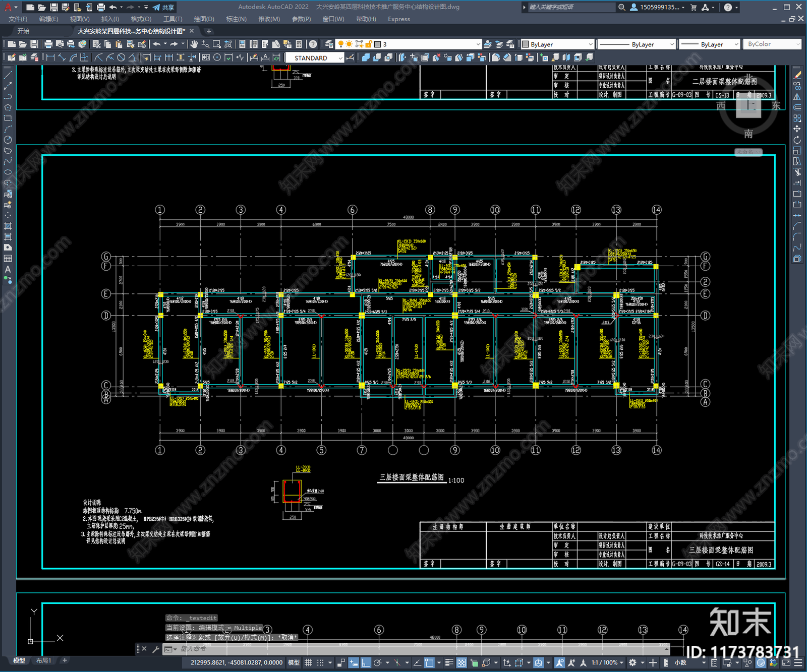Select the Rotate tool in modify toolbar

click(797, 140)
